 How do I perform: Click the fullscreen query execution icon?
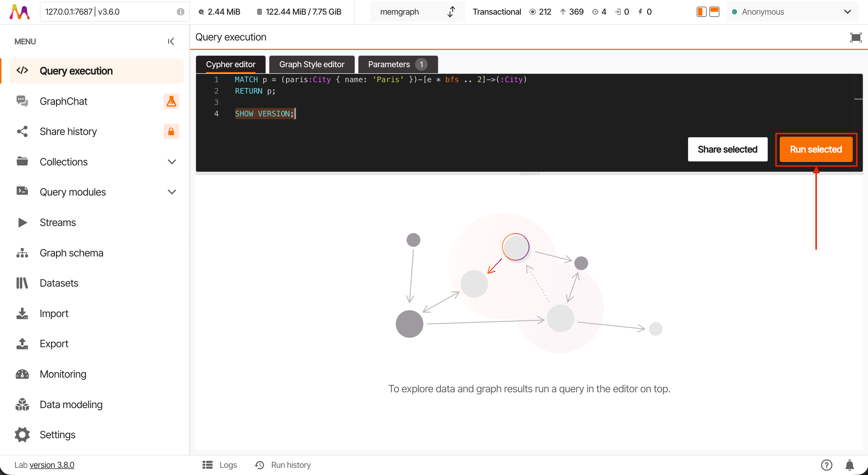pos(856,37)
